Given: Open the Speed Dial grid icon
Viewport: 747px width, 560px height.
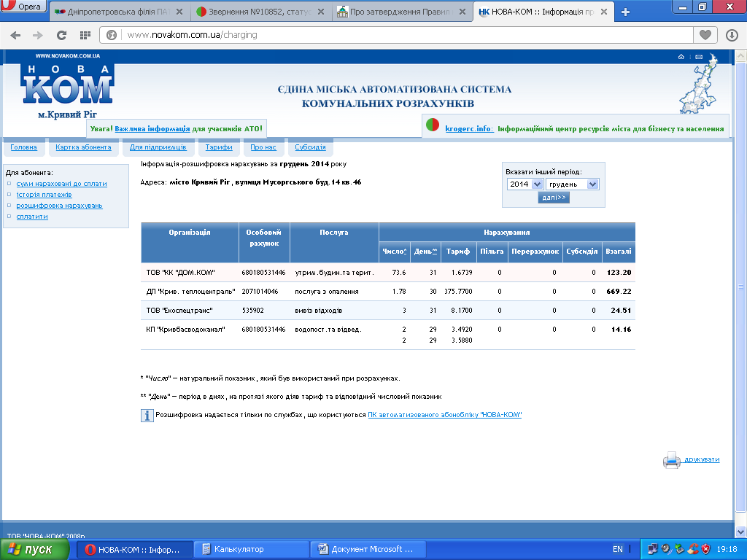Looking at the screenshot, I should coord(85,35).
